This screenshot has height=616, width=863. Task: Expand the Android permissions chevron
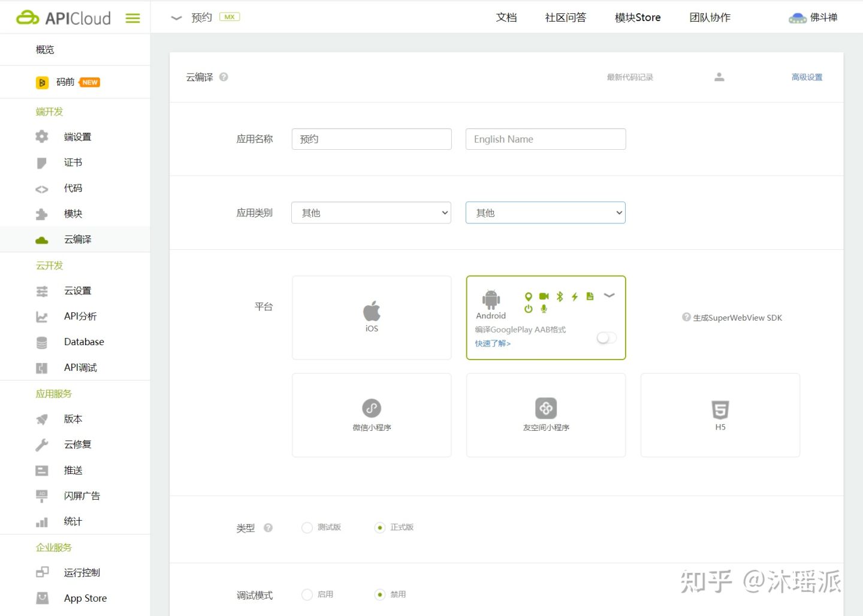(609, 295)
